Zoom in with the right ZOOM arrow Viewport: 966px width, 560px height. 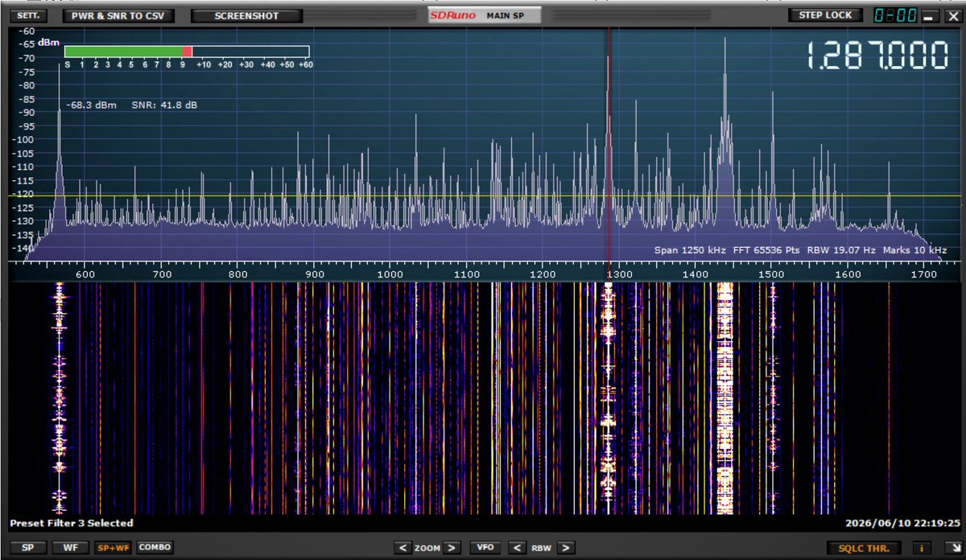coord(452,548)
